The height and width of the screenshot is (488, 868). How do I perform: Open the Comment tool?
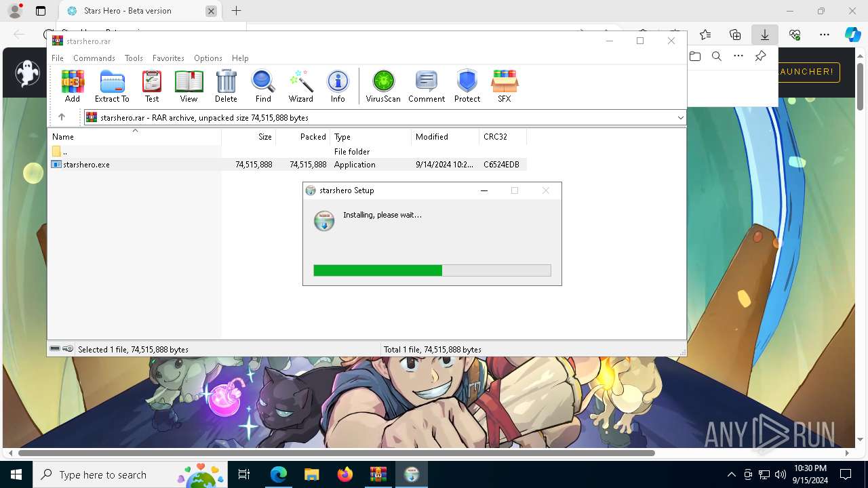tap(427, 86)
